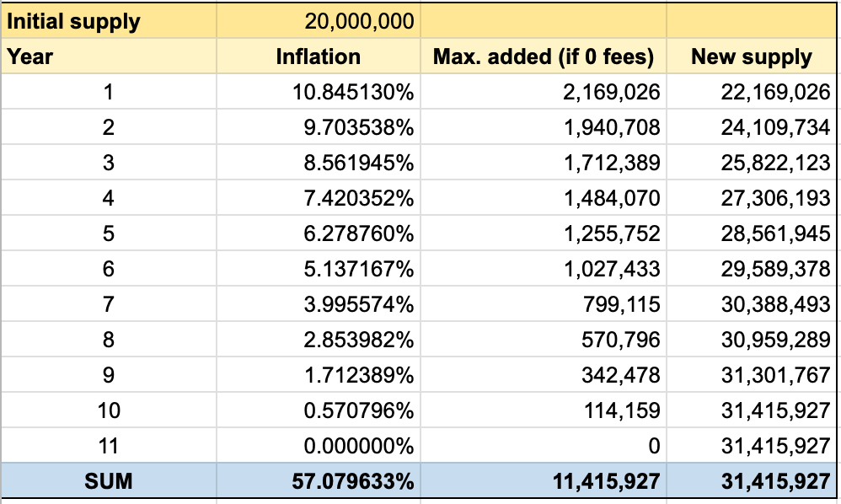Click the 6.278760% inflation value
The width and height of the screenshot is (841, 504).
coord(356,233)
